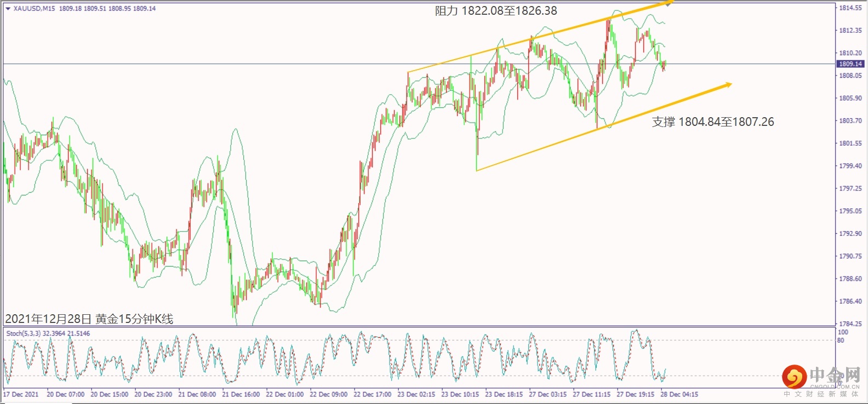Image resolution: width=868 pixels, height=404 pixels.
Task: Click the 22 Dec 09:00 time label
Action: [x=329, y=394]
